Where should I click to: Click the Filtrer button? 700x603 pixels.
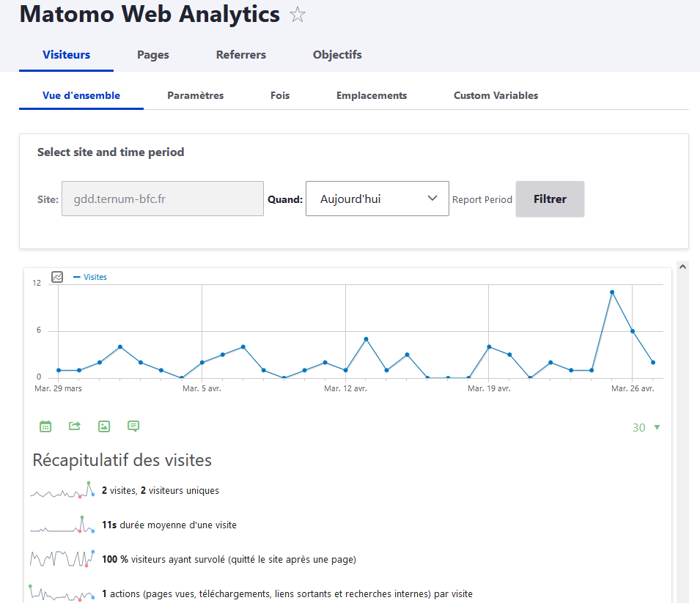click(550, 199)
